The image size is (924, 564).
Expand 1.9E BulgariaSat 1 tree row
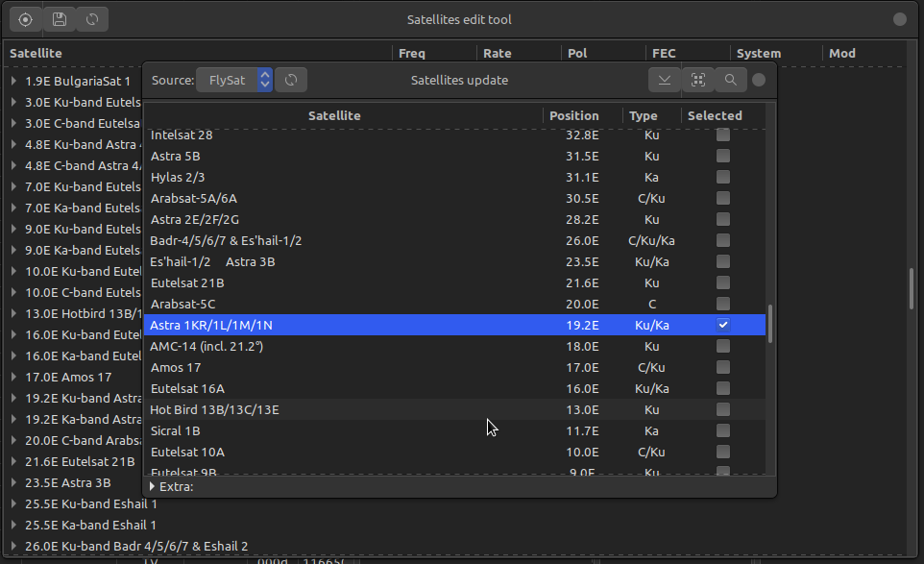tap(13, 81)
